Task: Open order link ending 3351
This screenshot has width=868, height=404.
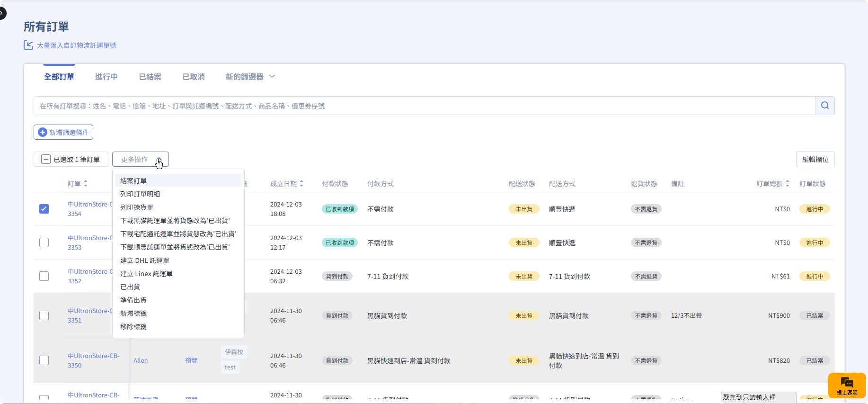Action: [90, 315]
